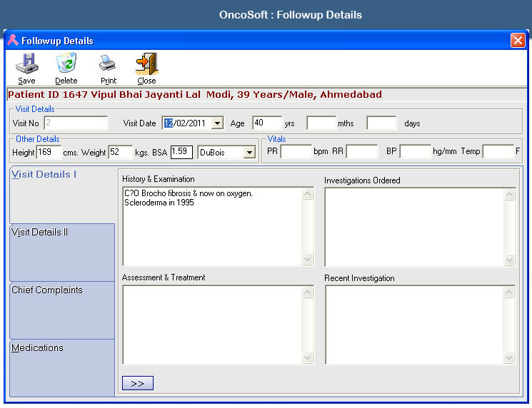The height and width of the screenshot is (408, 532).
Task: Click the Temp field
Action: [x=498, y=151]
